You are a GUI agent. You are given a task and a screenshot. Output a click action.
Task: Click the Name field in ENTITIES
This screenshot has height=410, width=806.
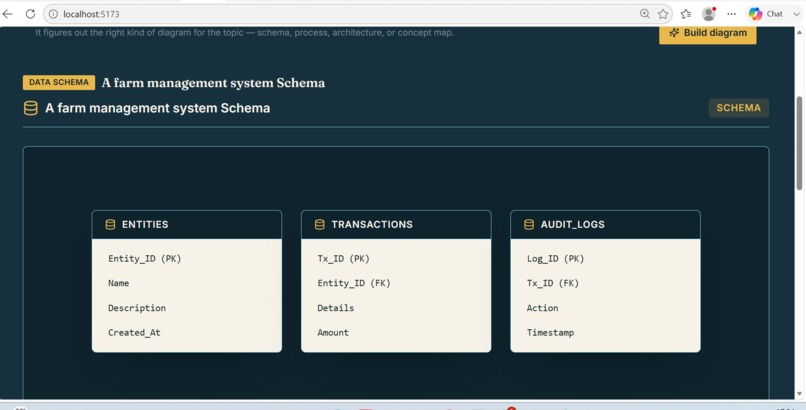click(x=119, y=283)
